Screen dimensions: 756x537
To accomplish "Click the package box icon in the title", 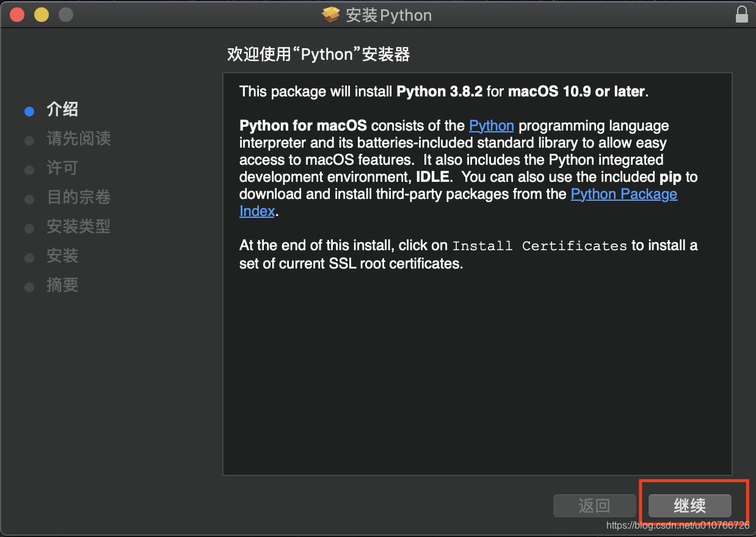I will pos(331,15).
